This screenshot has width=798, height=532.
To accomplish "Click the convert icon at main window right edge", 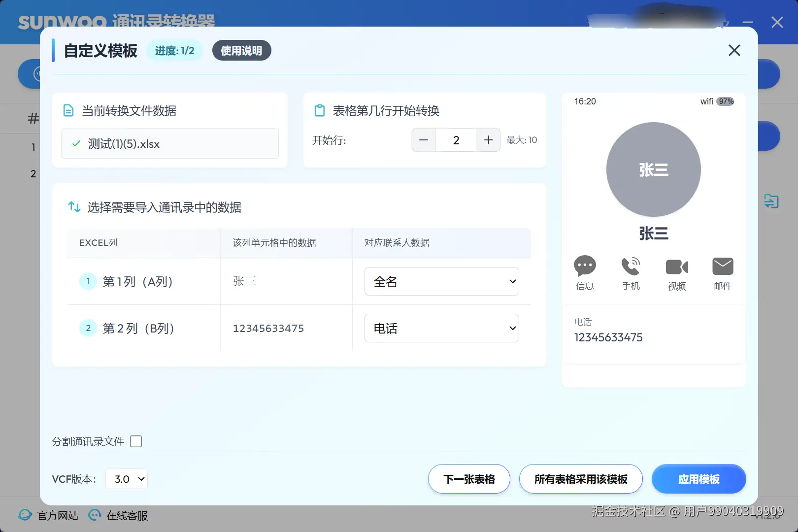I will click(x=771, y=201).
